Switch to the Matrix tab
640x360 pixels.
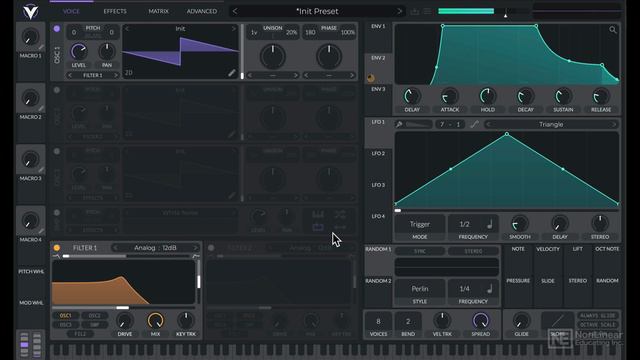[x=158, y=11]
